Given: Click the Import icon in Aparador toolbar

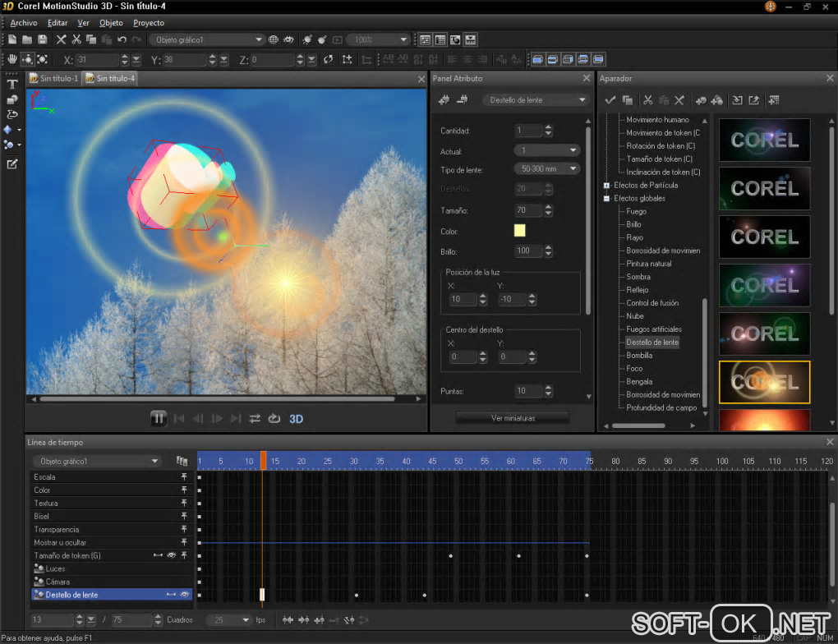Looking at the screenshot, I should (x=737, y=100).
